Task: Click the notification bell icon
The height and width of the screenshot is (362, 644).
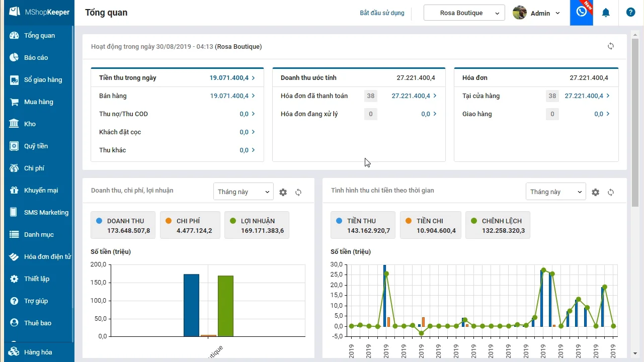Action: 606,13
